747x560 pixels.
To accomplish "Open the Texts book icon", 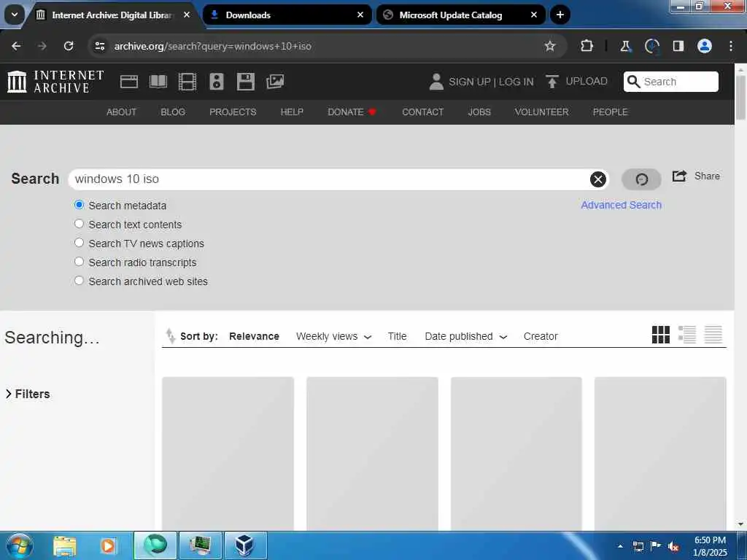I will click(x=158, y=82).
